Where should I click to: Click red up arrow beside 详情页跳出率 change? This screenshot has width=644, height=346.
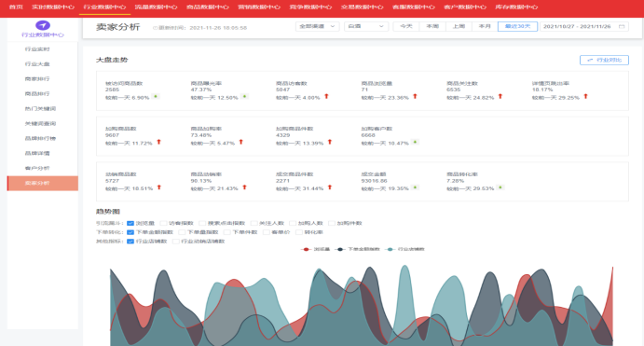coord(585,96)
